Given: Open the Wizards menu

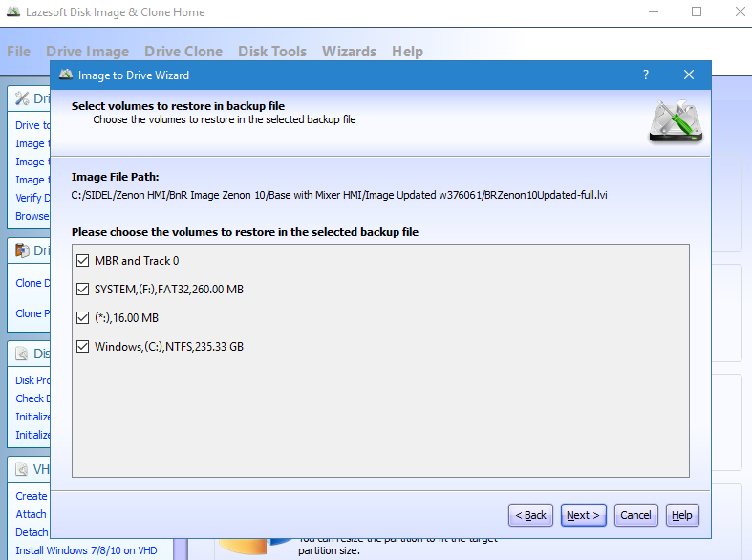Looking at the screenshot, I should click(x=349, y=52).
